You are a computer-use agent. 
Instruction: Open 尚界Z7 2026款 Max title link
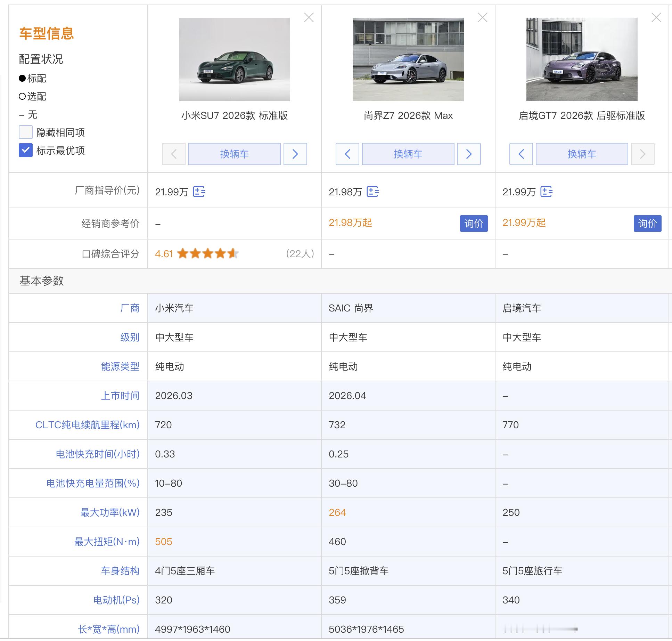[408, 115]
